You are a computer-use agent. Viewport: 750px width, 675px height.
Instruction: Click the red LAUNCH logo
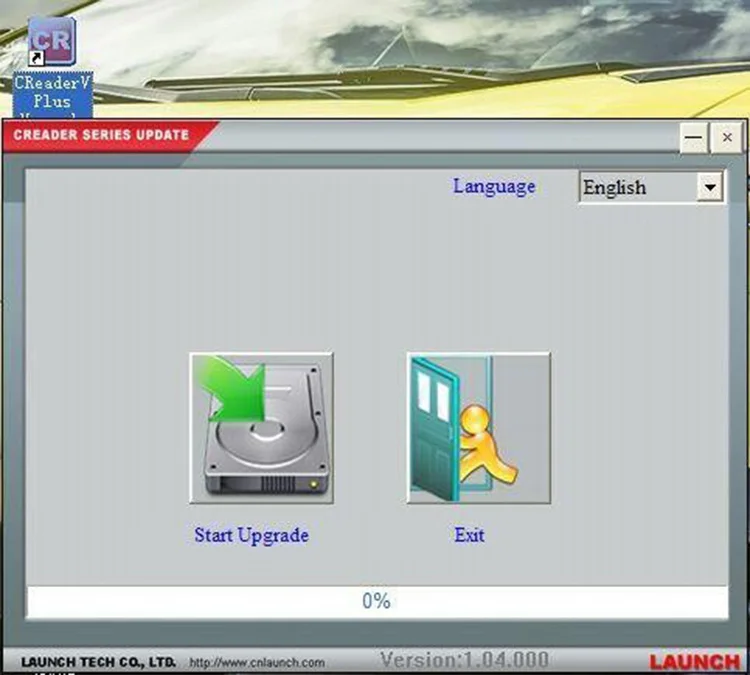(x=695, y=662)
